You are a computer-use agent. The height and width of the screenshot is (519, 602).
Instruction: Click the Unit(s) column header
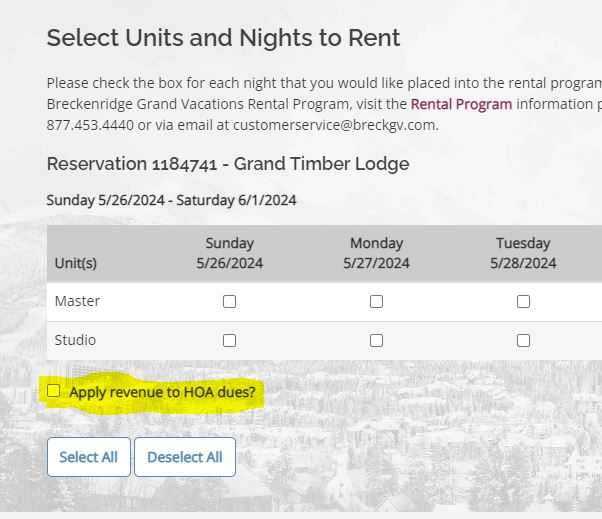click(x=76, y=263)
